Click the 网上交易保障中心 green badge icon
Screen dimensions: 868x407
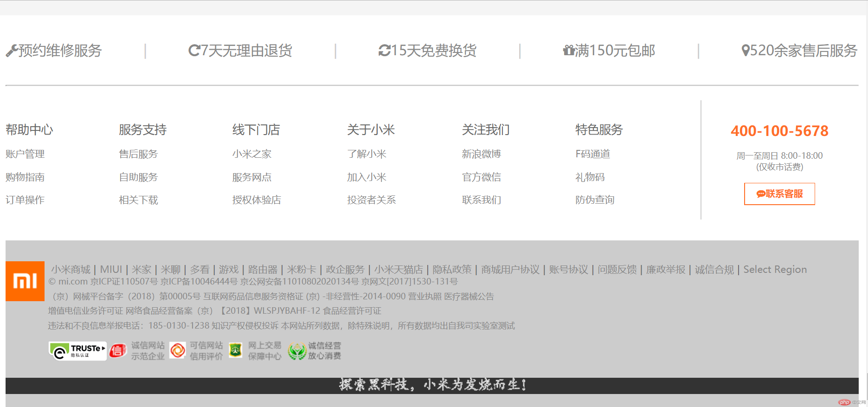click(x=236, y=350)
